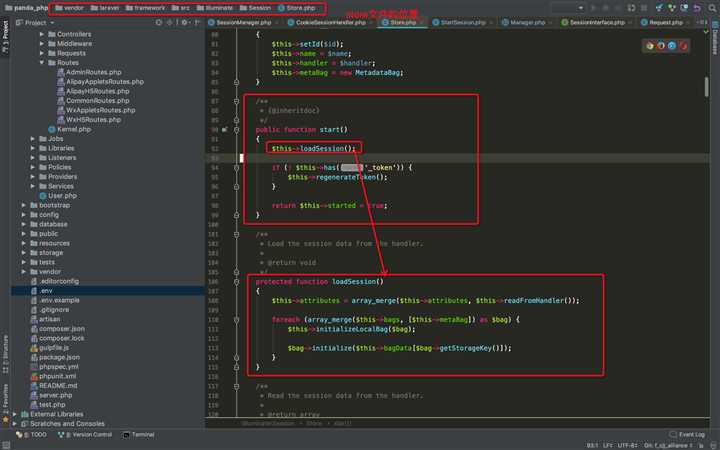
Task: Click the laravel breadcrumb in navigation bar
Action: (105, 8)
